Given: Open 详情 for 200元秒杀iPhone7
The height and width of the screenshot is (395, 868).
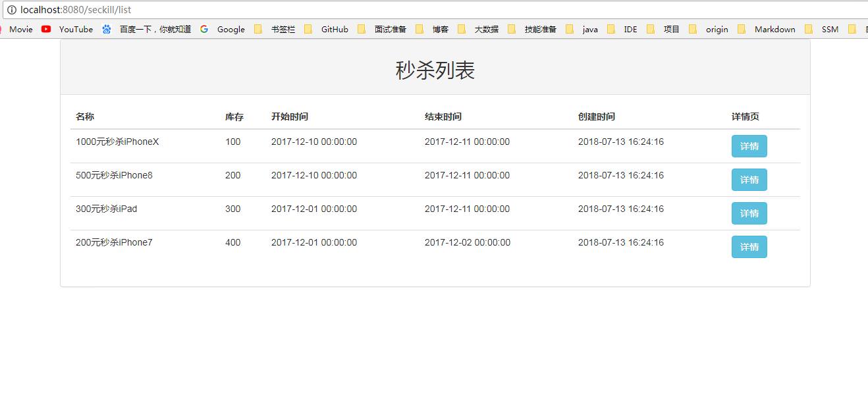Looking at the screenshot, I should (749, 247).
